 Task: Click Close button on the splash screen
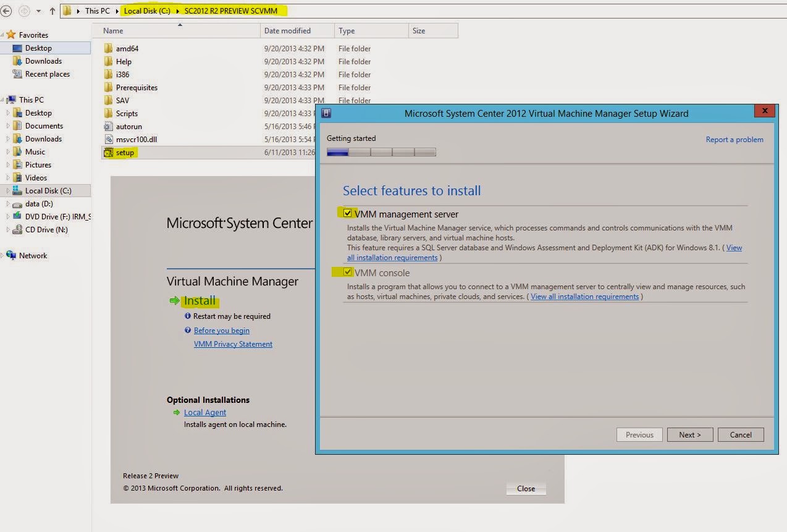point(526,488)
